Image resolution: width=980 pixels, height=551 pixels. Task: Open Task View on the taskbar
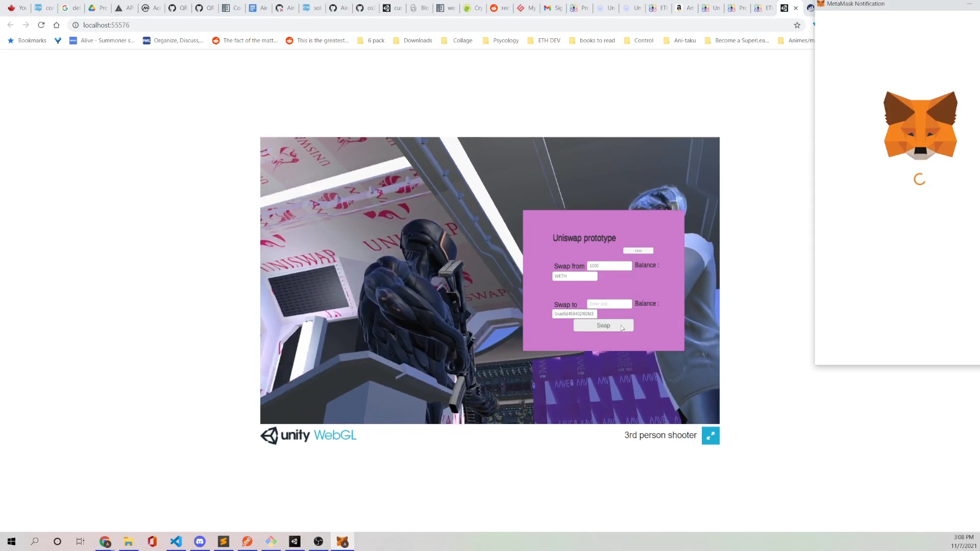coord(80,541)
